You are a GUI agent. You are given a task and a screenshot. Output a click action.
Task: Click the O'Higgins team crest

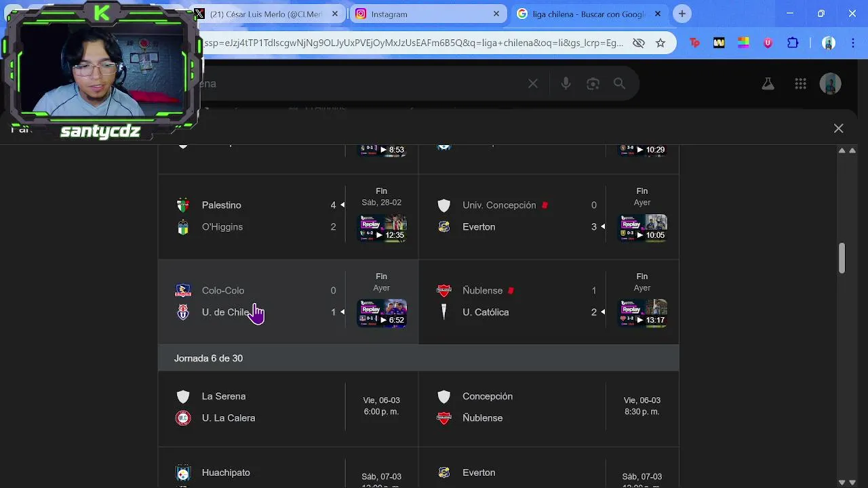point(182,227)
